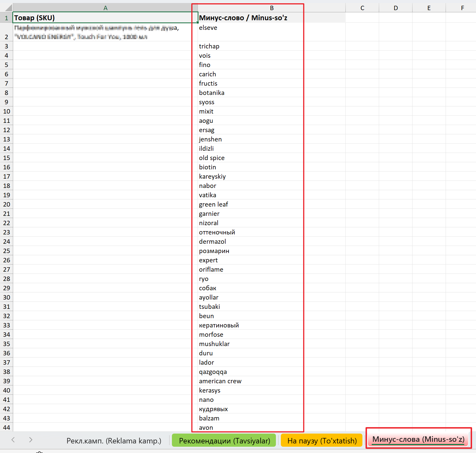Click the column D header
The image size is (476, 453).
(x=396, y=8)
